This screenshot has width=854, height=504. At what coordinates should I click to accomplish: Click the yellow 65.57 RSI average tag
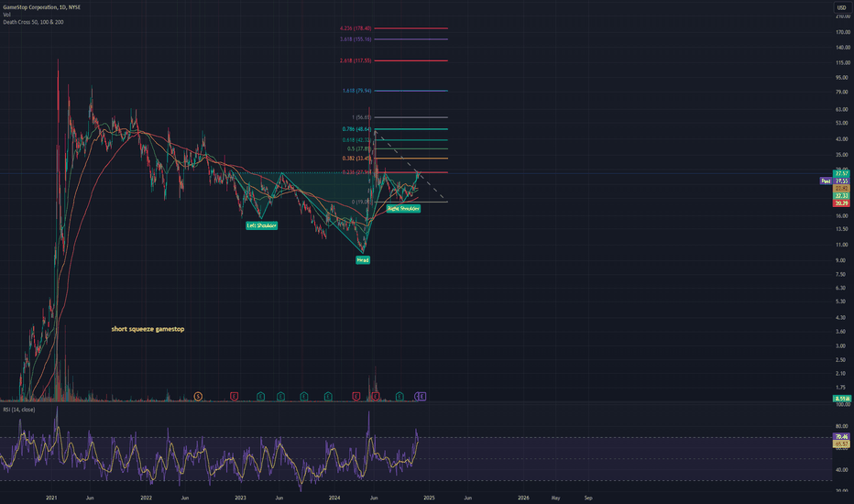click(x=841, y=444)
